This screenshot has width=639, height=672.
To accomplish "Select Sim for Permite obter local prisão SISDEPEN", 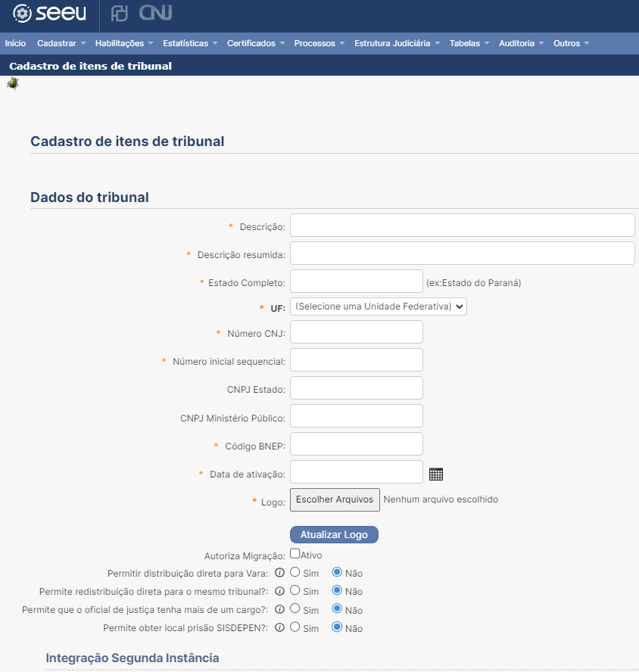I will coord(296,628).
